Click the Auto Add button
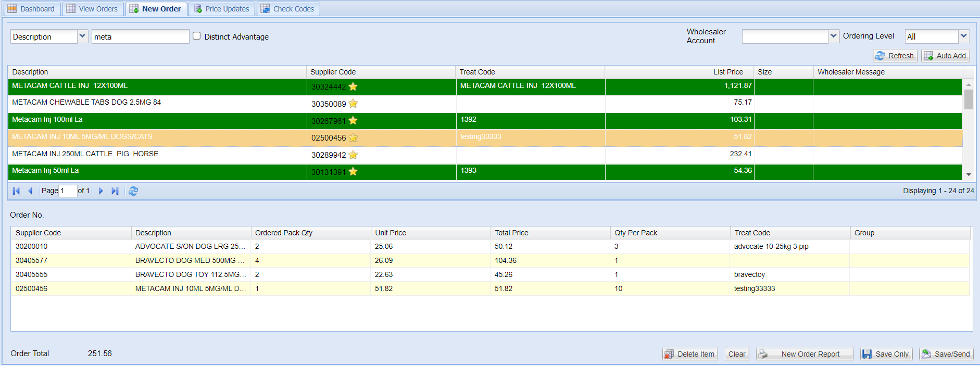 [x=945, y=56]
